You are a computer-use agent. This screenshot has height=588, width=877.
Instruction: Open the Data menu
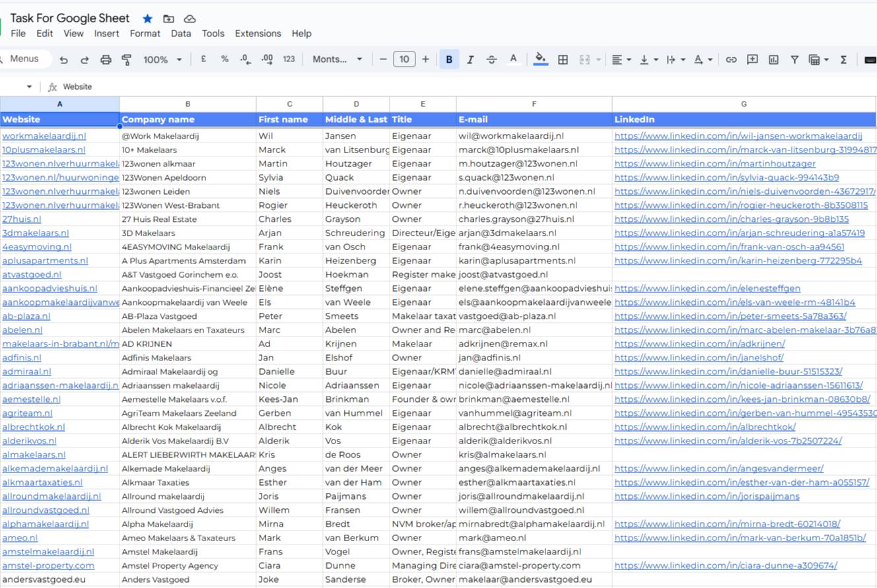(181, 34)
